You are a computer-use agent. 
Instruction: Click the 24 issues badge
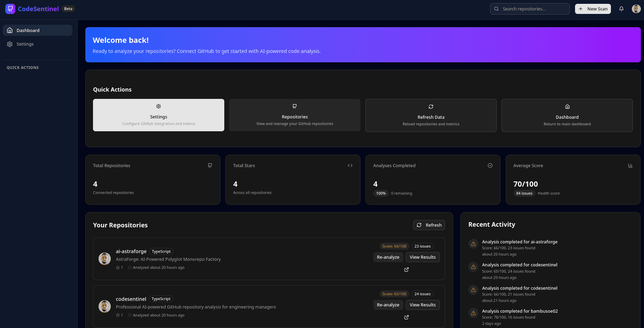422,294
